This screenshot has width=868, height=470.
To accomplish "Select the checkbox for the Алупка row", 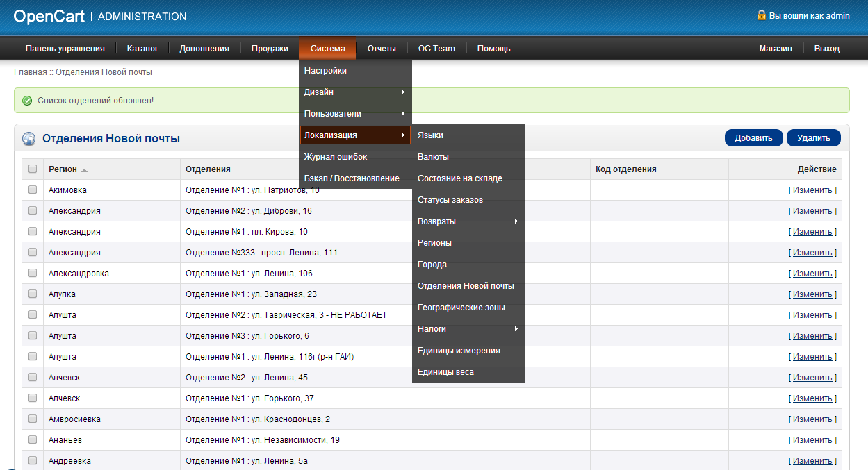I will [33, 294].
